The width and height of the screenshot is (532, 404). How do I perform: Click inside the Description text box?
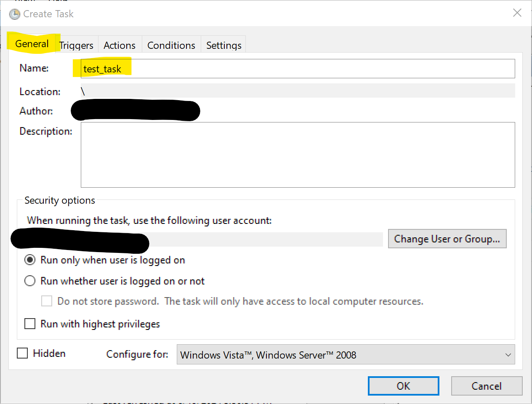(298, 155)
